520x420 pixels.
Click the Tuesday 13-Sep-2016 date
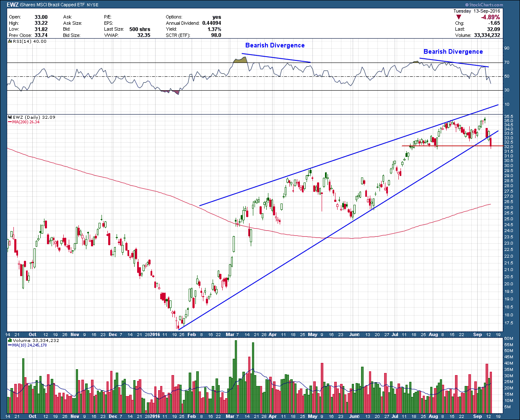pyautogui.click(x=477, y=11)
